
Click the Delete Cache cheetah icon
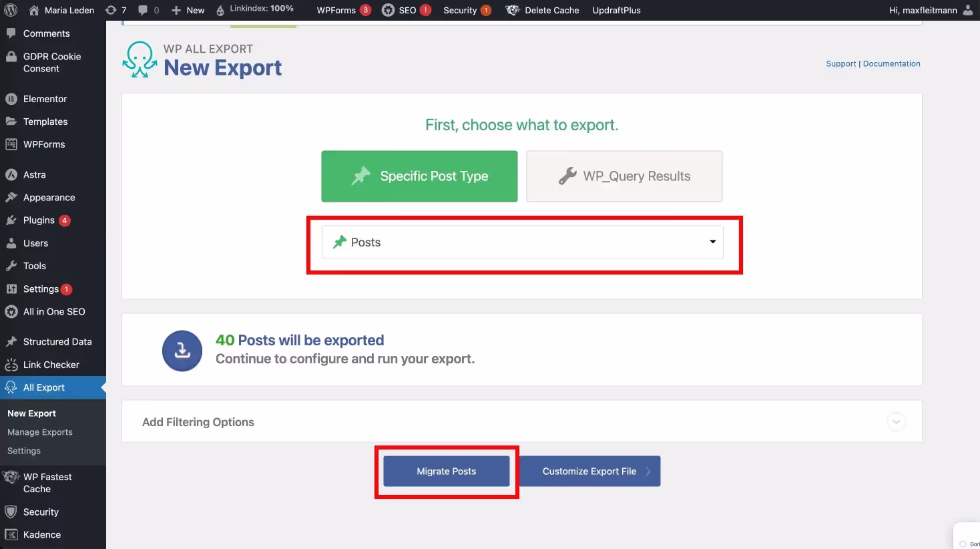[x=513, y=10]
